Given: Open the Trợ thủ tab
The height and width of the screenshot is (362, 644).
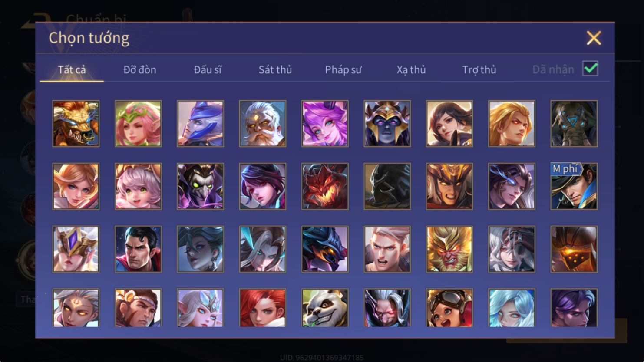Looking at the screenshot, I should 479,69.
